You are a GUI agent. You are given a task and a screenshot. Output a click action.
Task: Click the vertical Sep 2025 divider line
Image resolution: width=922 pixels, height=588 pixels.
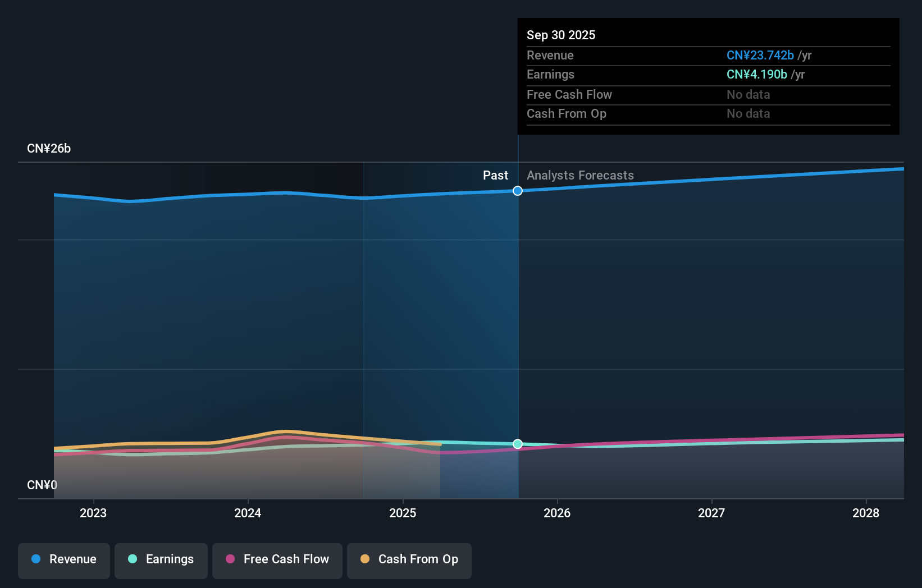tap(518, 309)
